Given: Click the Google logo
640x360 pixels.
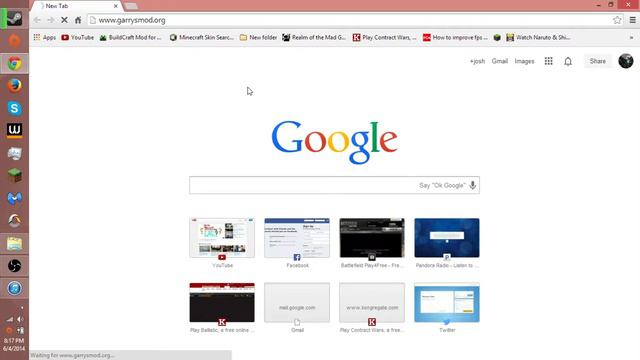Looking at the screenshot, I should click(x=334, y=142).
